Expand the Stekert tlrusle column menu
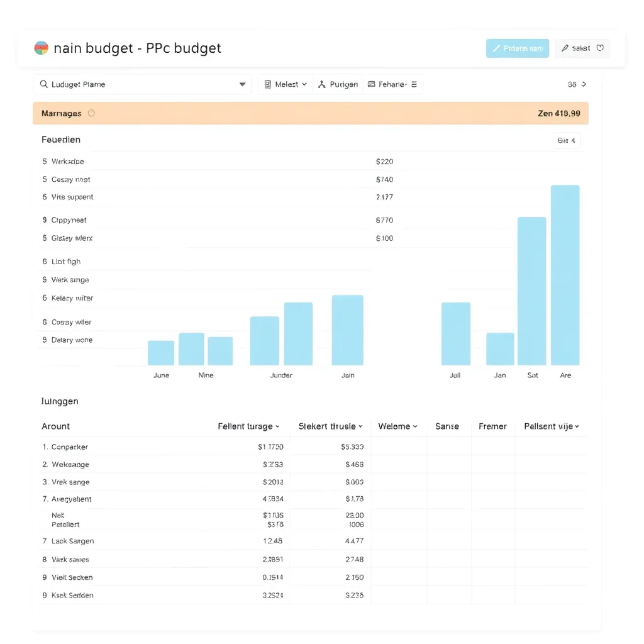Screen dimensions: 644x644 pyautogui.click(x=360, y=426)
